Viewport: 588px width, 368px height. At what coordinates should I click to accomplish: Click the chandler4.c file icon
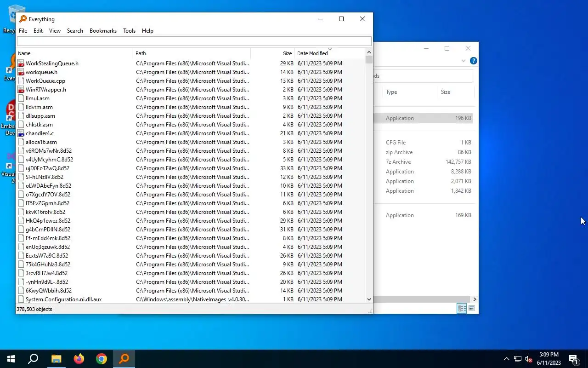[21, 133]
